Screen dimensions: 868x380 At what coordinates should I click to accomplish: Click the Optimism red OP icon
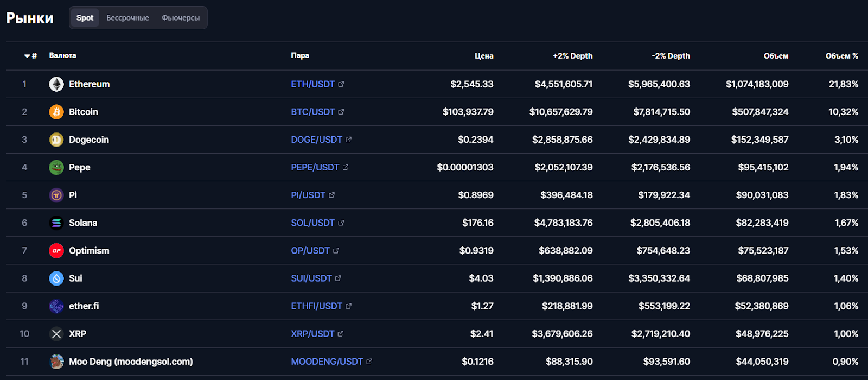click(56, 250)
